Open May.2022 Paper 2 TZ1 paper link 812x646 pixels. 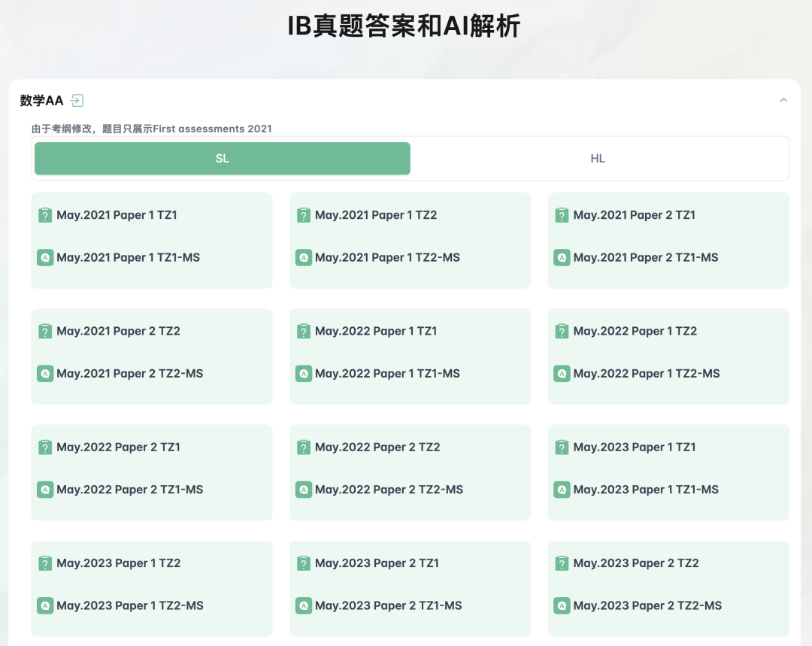point(119,447)
